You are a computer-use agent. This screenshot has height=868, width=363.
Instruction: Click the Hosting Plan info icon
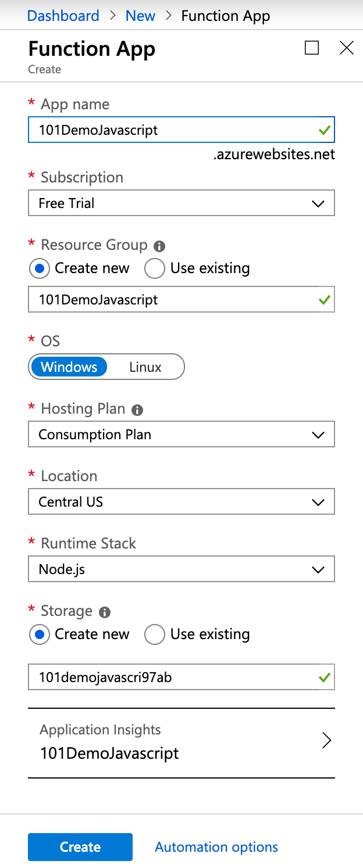pyautogui.click(x=137, y=410)
